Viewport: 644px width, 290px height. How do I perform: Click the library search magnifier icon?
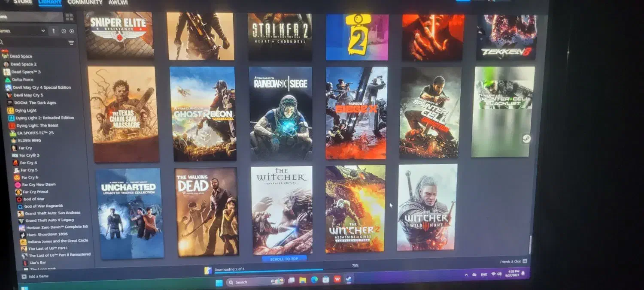click(x=2, y=42)
